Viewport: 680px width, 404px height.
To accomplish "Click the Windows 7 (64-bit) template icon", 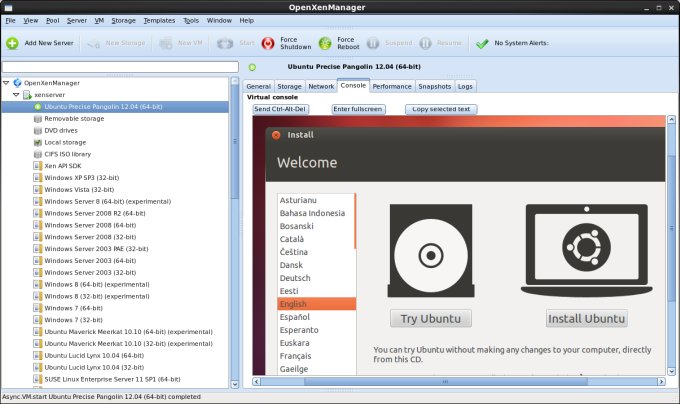I will [x=38, y=308].
